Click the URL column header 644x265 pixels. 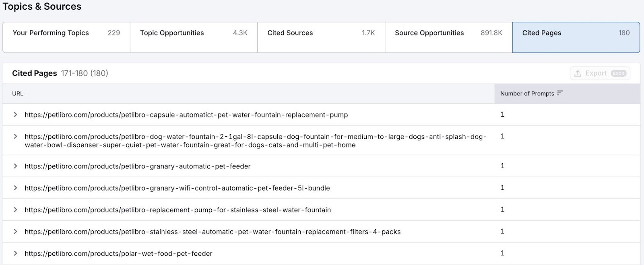[18, 94]
